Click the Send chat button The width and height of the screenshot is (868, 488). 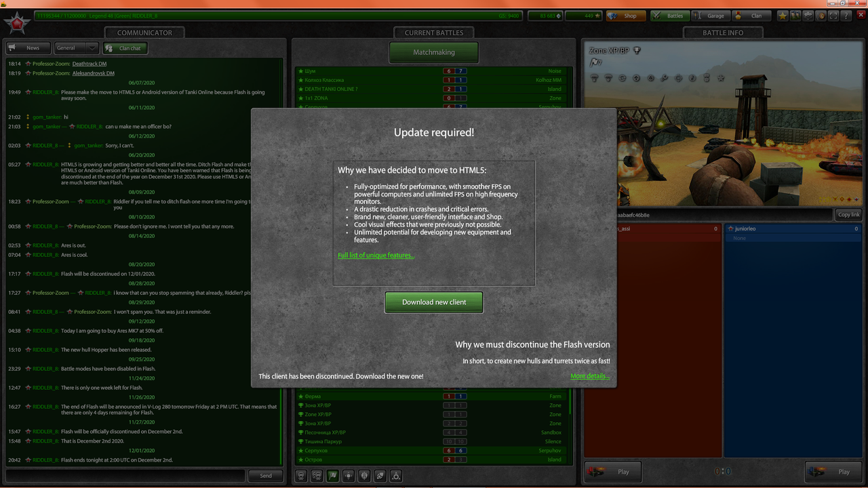tap(266, 476)
